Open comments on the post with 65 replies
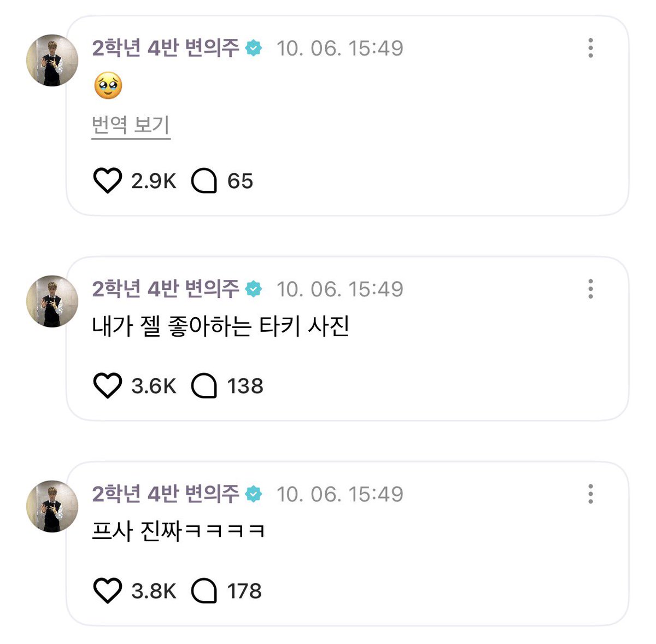This screenshot has width=656, height=644. [204, 182]
